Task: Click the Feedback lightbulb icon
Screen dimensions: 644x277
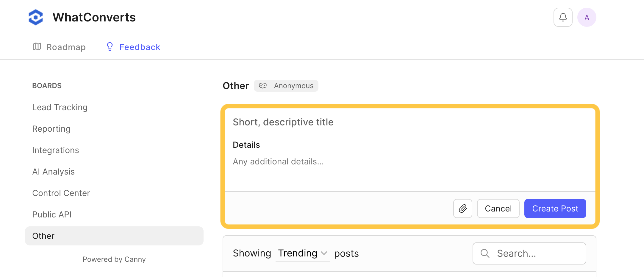Action: point(110,47)
